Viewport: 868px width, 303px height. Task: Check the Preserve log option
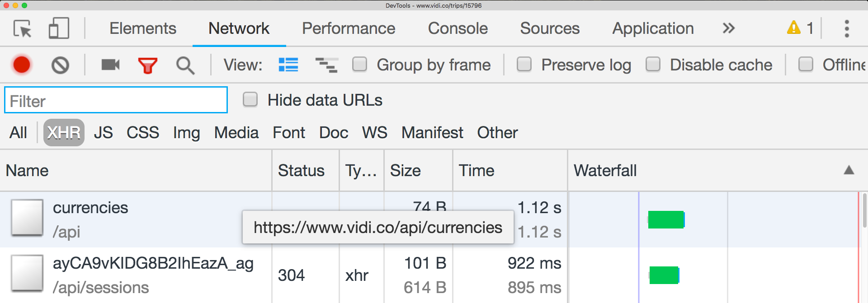point(524,65)
